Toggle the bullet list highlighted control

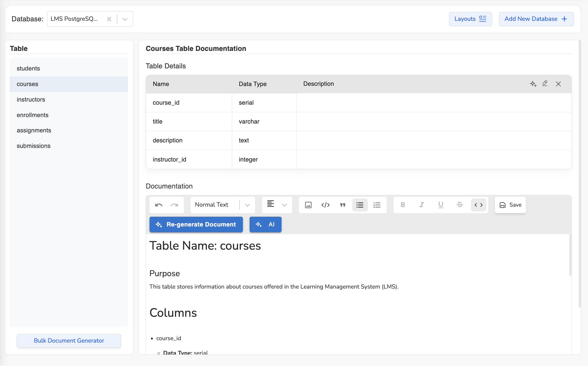coord(360,205)
